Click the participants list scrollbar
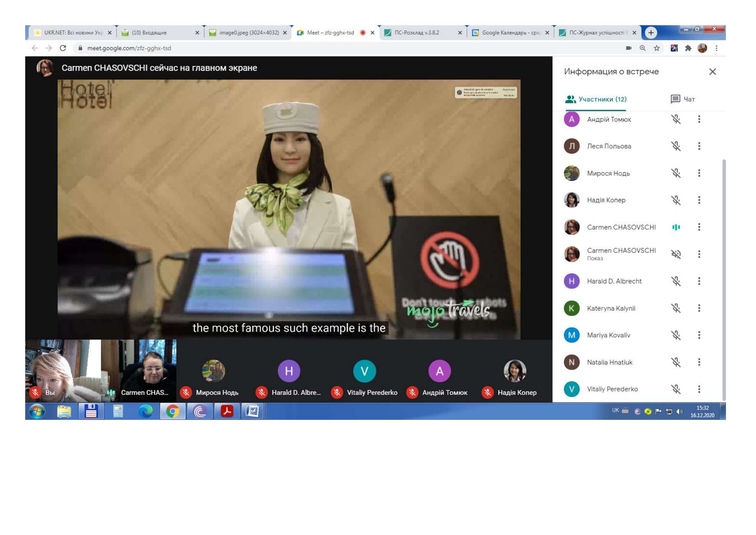Screen dimensions: 756x535 (724, 280)
